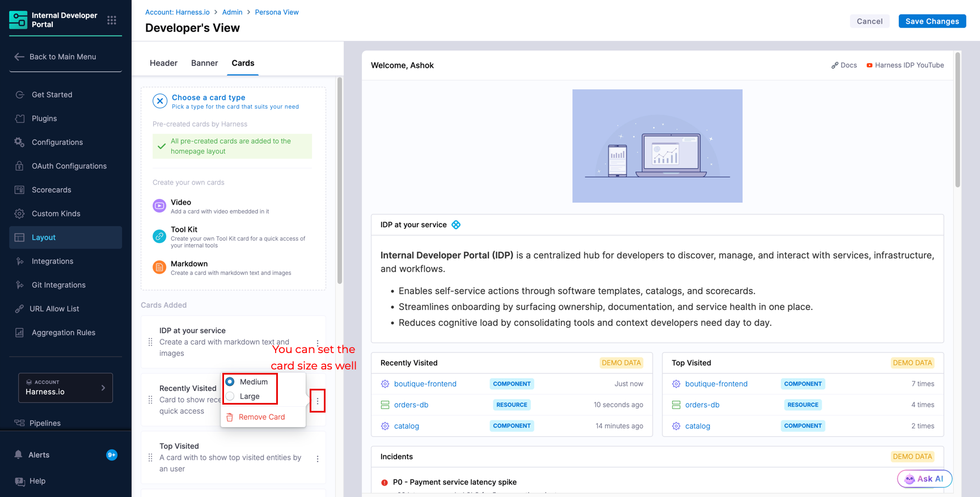The width and height of the screenshot is (980, 497).
Task: Click the Save Changes button
Action: pyautogui.click(x=932, y=21)
